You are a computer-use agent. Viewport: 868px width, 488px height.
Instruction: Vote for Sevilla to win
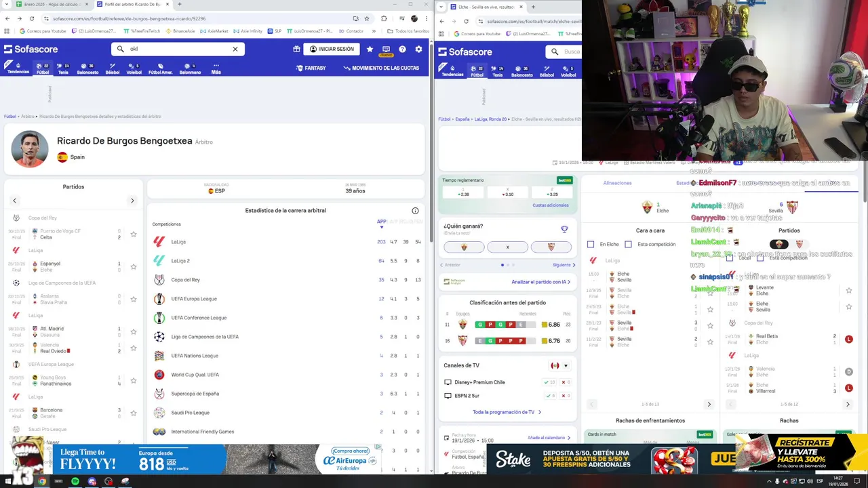(x=551, y=247)
